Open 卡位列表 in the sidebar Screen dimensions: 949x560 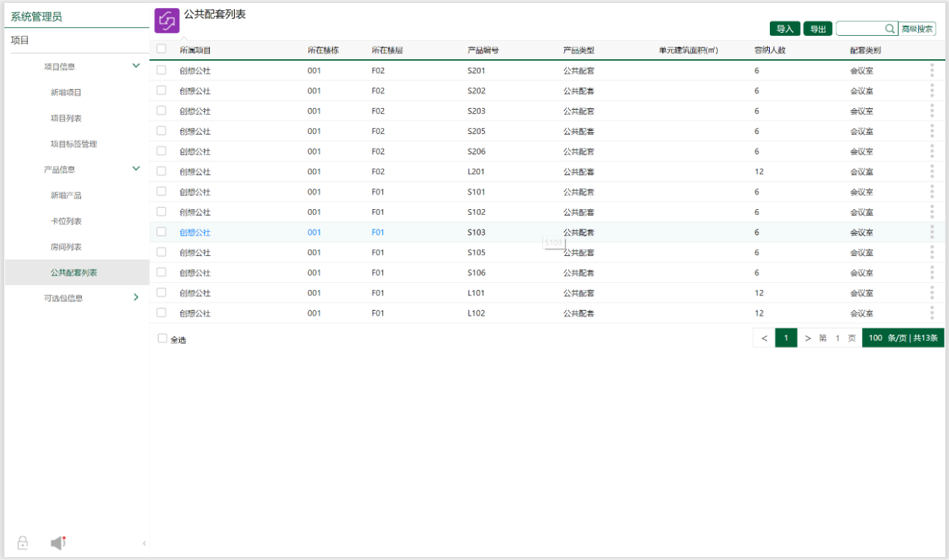pos(66,221)
